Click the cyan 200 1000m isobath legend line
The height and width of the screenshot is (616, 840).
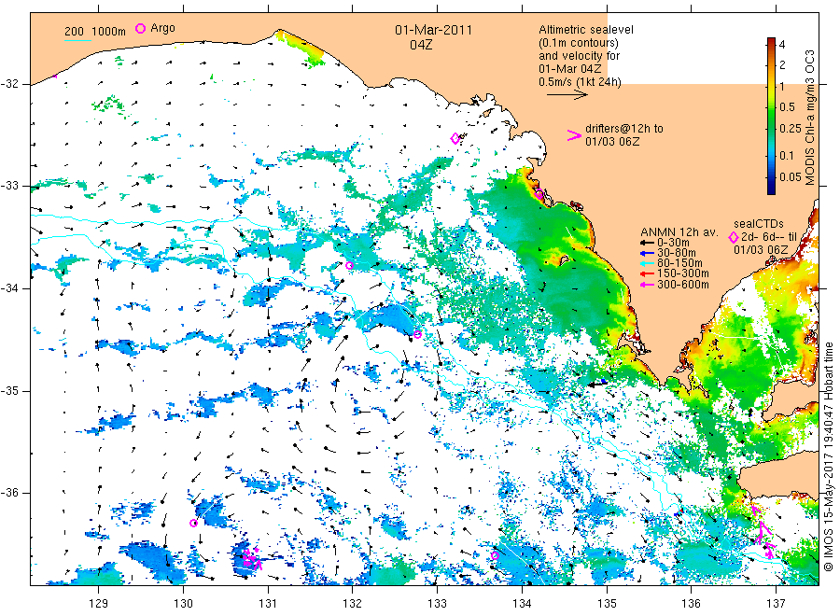coord(78,40)
